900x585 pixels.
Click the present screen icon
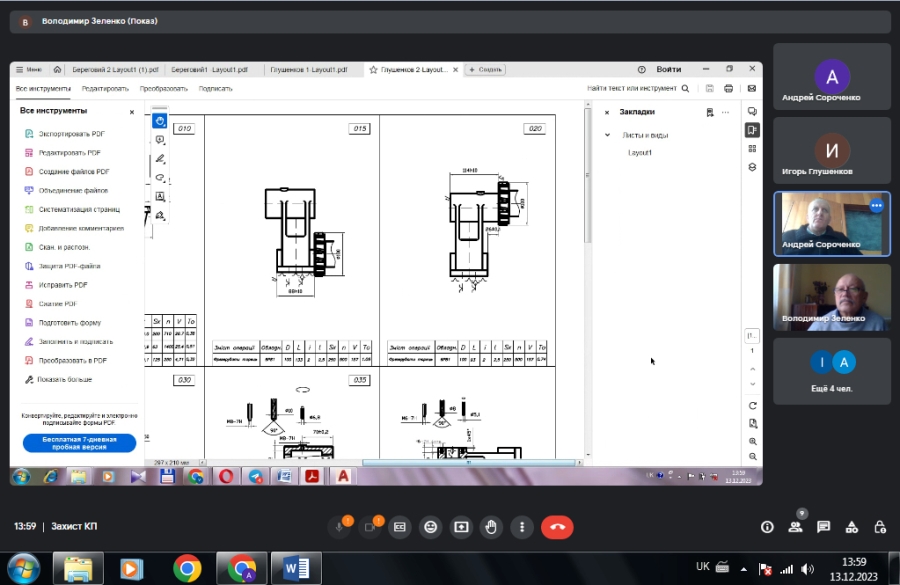tap(461, 526)
